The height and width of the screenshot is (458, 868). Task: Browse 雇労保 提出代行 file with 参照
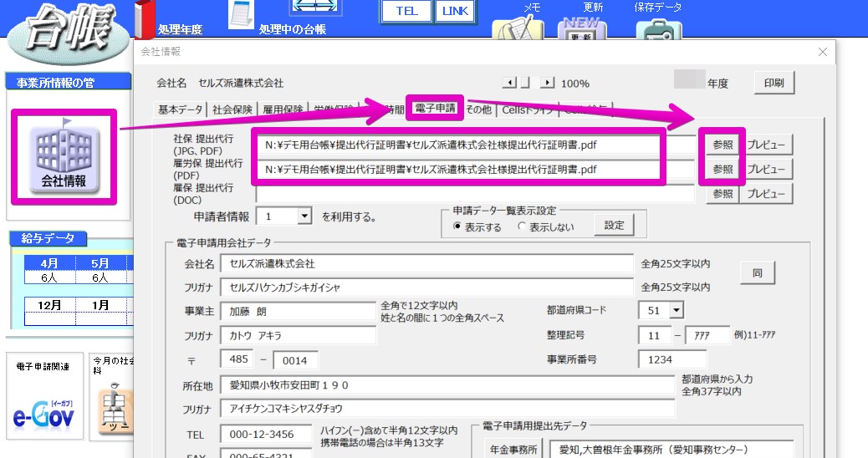722,170
